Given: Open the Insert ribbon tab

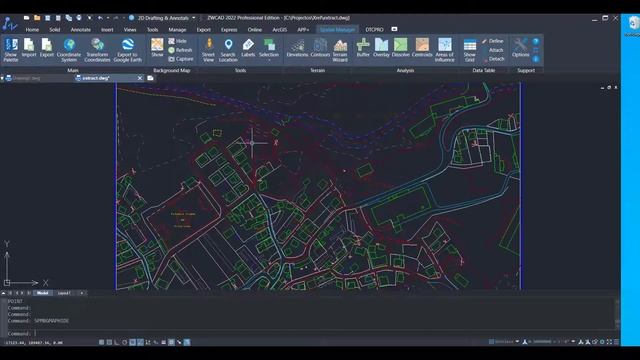Looking at the screenshot, I should [107, 30].
